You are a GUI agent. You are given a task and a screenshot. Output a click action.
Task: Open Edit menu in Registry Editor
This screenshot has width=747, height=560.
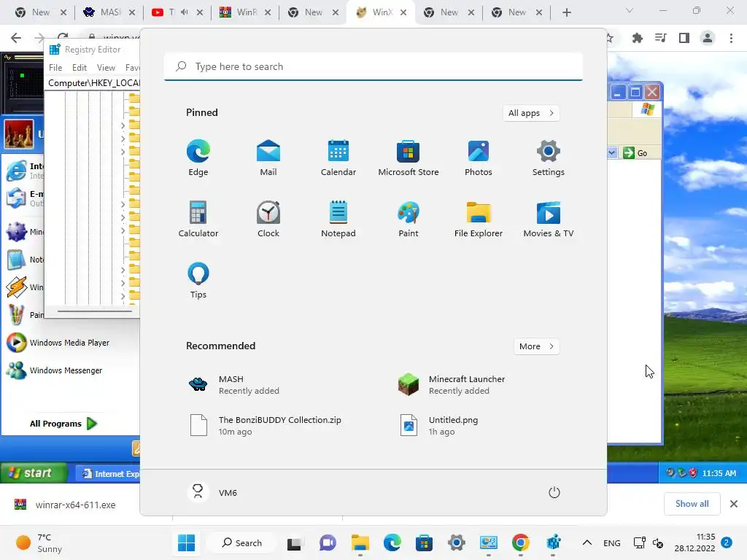[x=79, y=68]
